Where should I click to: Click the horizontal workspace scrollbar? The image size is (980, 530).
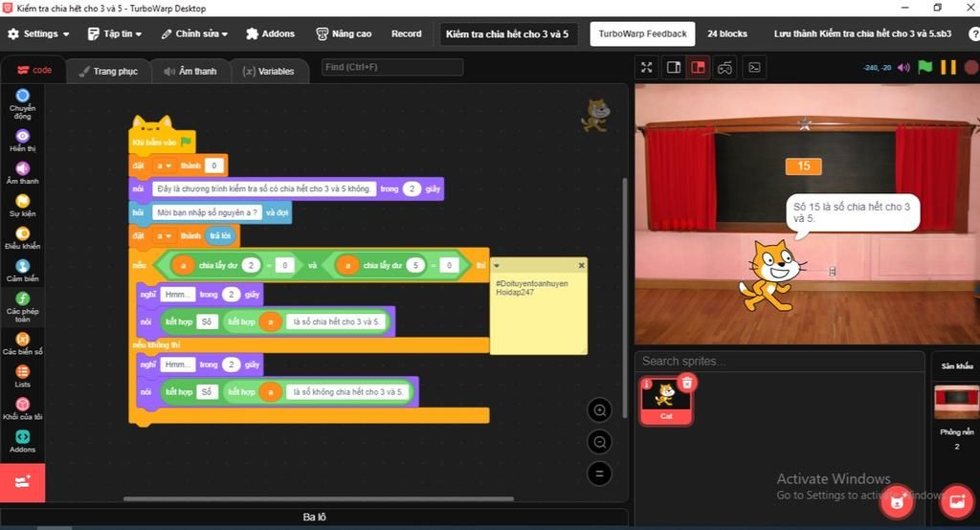click(318, 498)
